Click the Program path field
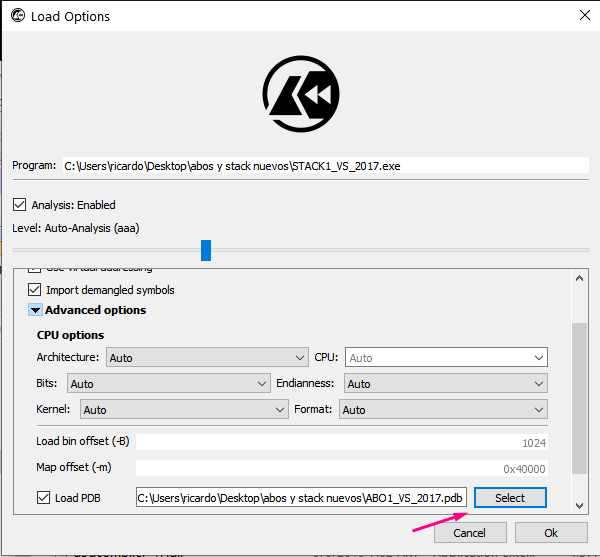The height and width of the screenshot is (557, 600). (326, 166)
